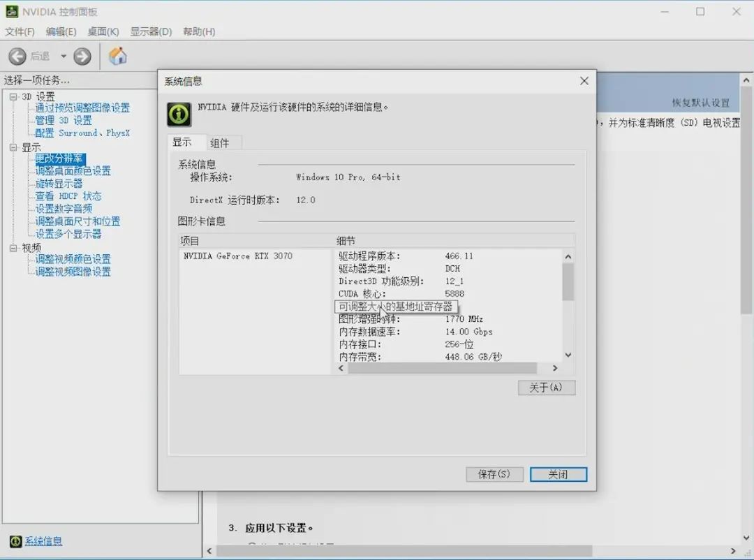Click the DirectX 运行时版本 12.0 value
Screen dimensions: 754x560
coord(306,200)
